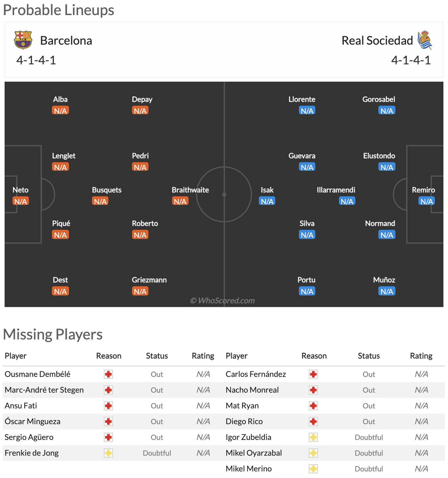Click Mikel Oyarzabal's yellow doubtful icon
The height and width of the screenshot is (478, 448).
point(313,453)
